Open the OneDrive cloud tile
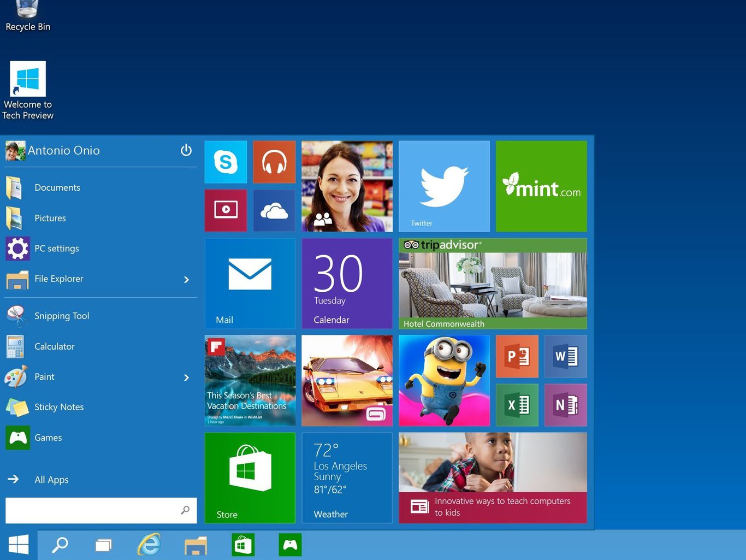 [274, 210]
